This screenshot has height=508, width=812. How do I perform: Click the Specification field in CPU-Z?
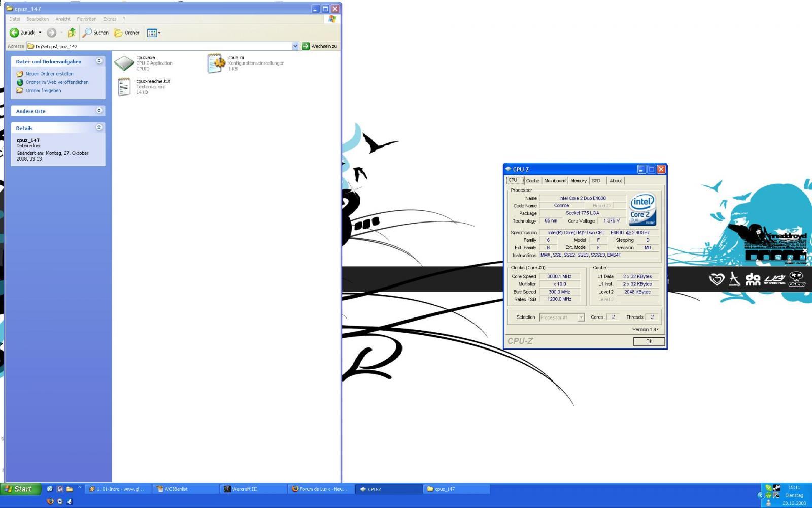pos(599,233)
